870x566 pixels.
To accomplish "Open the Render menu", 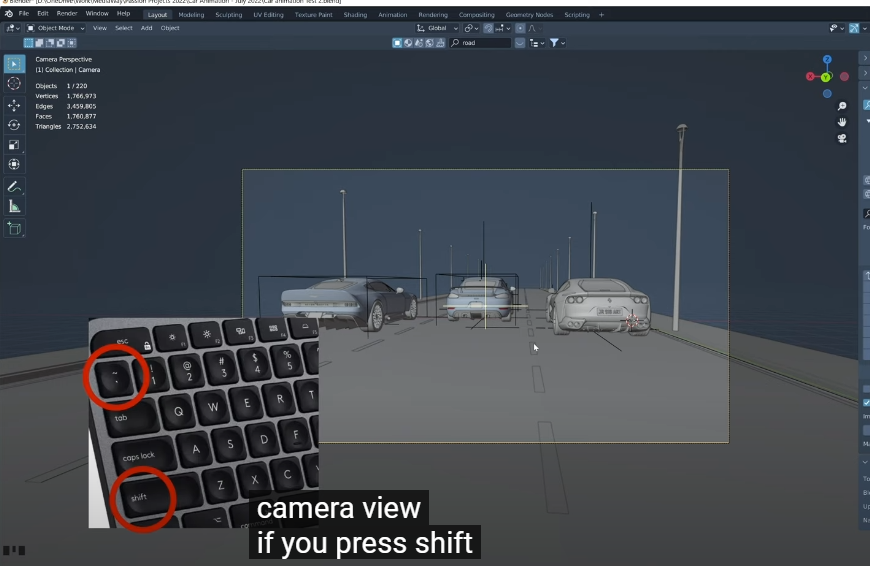I will pyautogui.click(x=67, y=14).
